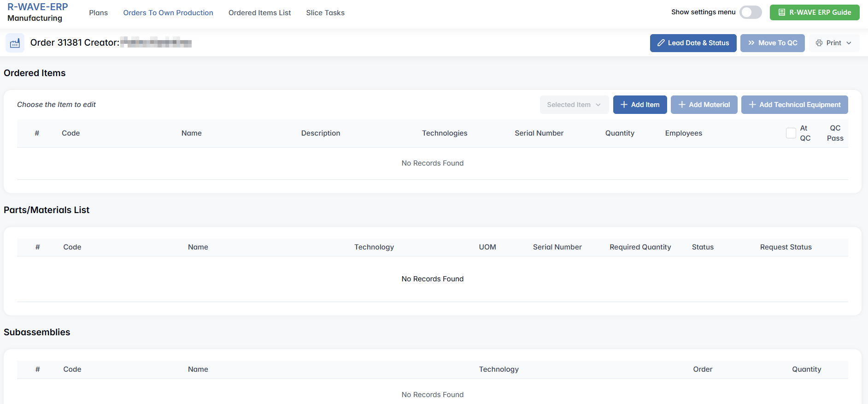Screen dimensions: 868x404
Task: Open the Plans tab
Action: pos(98,13)
